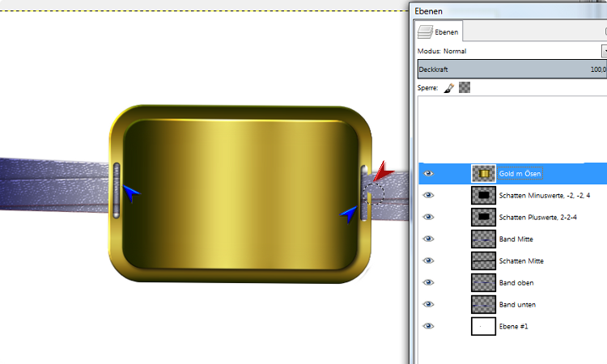Switch to the Ebenen tab

tap(438, 32)
